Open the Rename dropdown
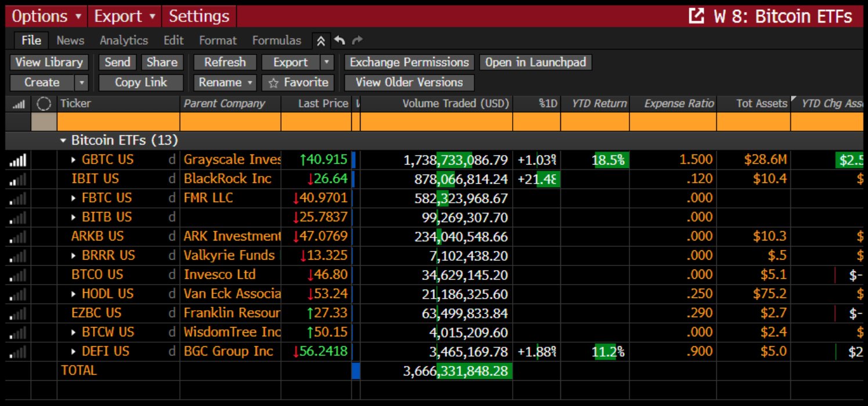The height and width of the screenshot is (406, 868). 226,82
